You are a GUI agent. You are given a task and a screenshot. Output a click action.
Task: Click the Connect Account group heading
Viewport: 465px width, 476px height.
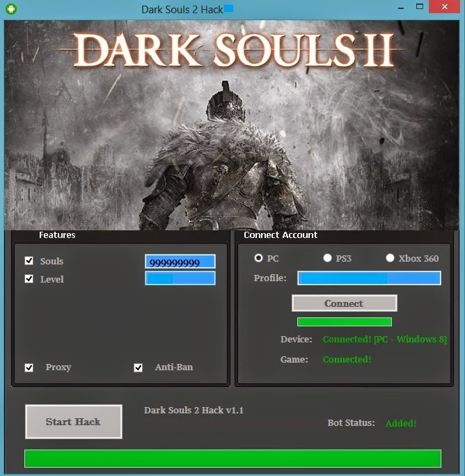click(281, 235)
